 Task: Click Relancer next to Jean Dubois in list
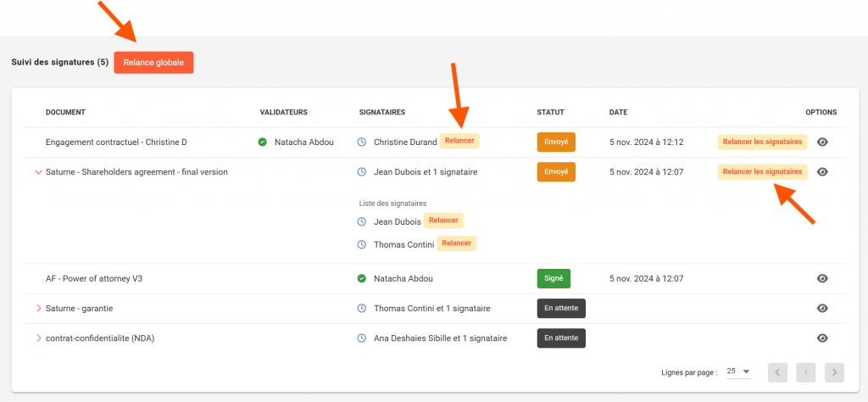[443, 221]
